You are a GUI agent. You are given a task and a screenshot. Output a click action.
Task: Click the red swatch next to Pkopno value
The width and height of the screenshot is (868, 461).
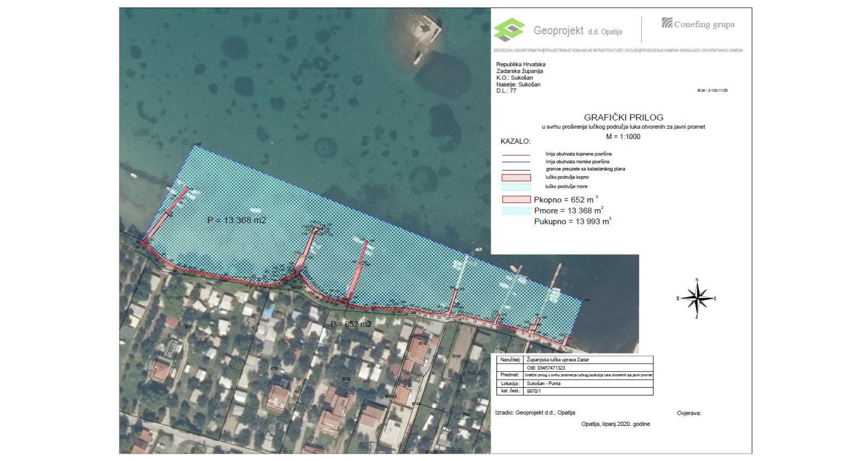click(516, 200)
